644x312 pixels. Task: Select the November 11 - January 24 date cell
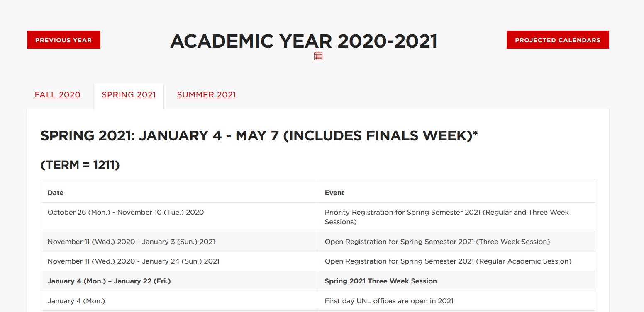tap(133, 261)
